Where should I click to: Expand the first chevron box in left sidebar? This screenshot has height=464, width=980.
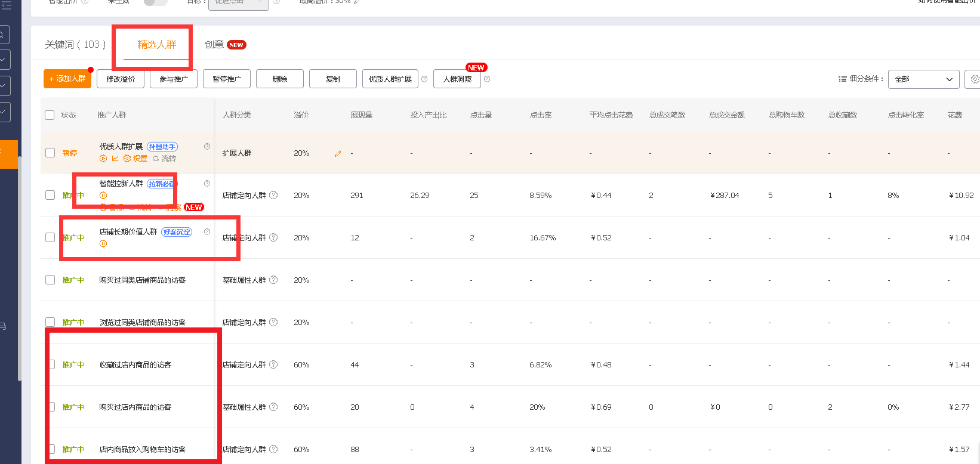click(x=4, y=60)
